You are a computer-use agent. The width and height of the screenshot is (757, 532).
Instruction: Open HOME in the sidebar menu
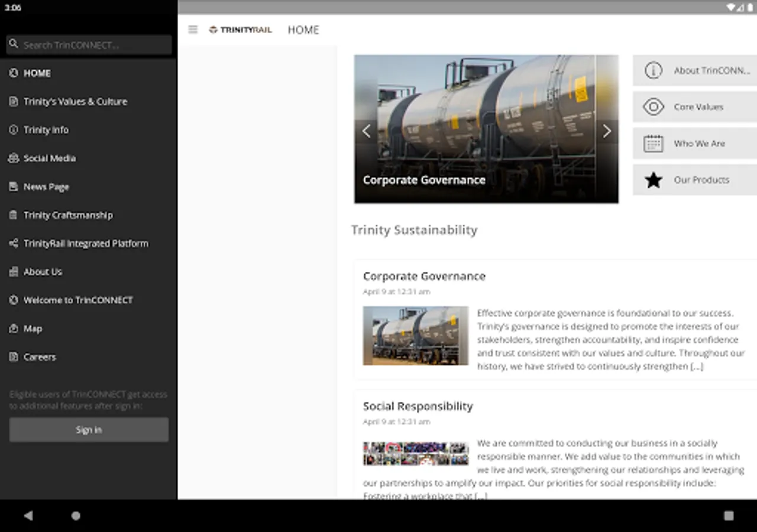[89, 73]
